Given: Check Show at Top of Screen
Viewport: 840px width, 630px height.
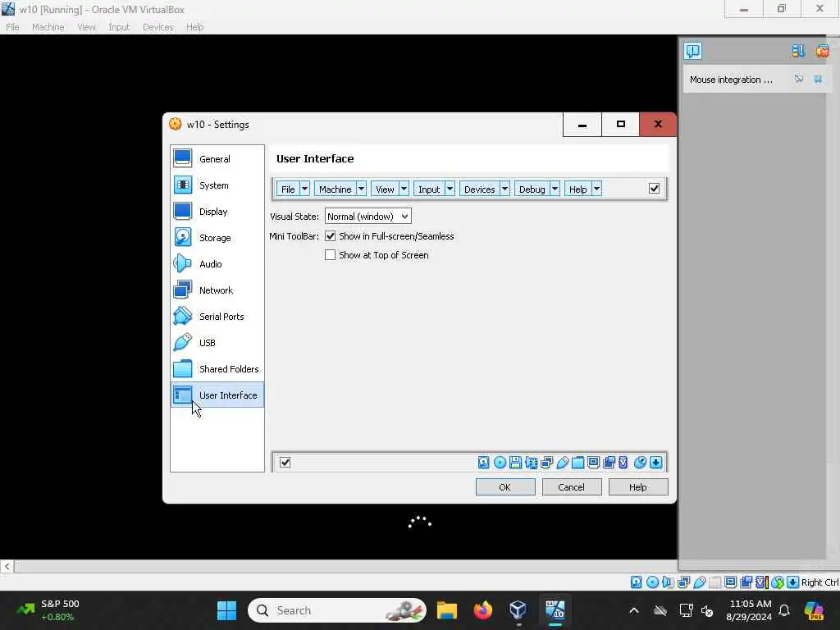Looking at the screenshot, I should click(330, 255).
